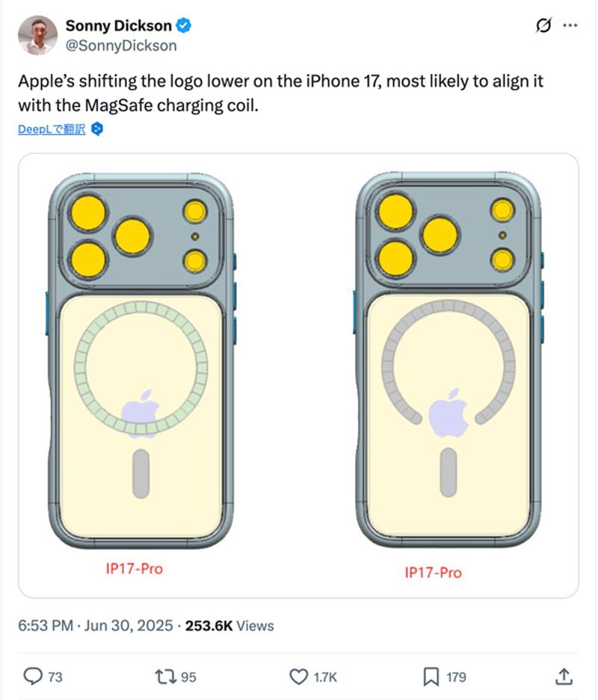Click the repost arrows icon
This screenshot has height=700, width=598.
[x=164, y=677]
